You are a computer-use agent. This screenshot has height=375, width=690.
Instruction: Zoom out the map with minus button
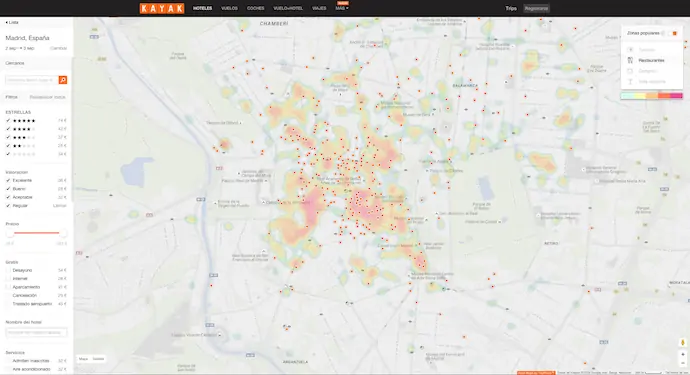click(683, 363)
